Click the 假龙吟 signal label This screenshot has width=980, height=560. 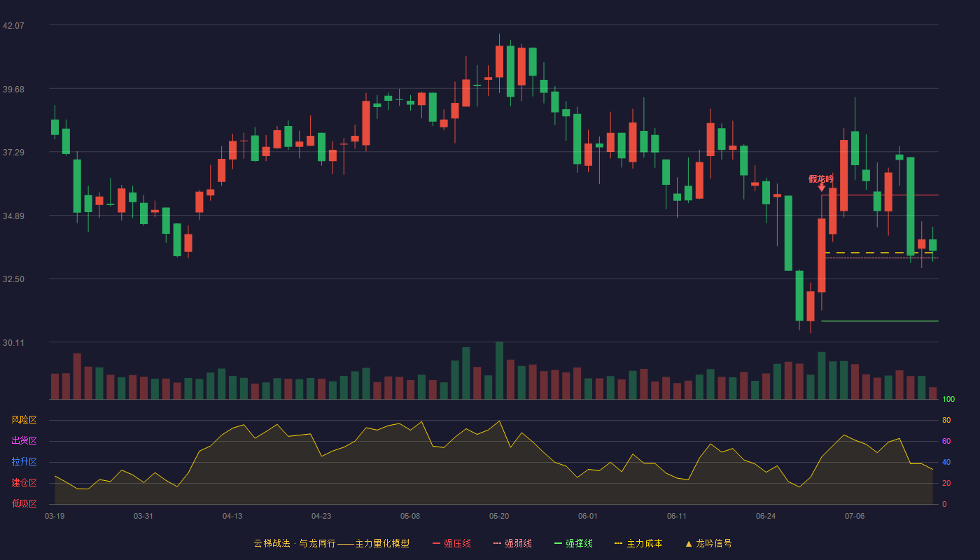(x=821, y=178)
